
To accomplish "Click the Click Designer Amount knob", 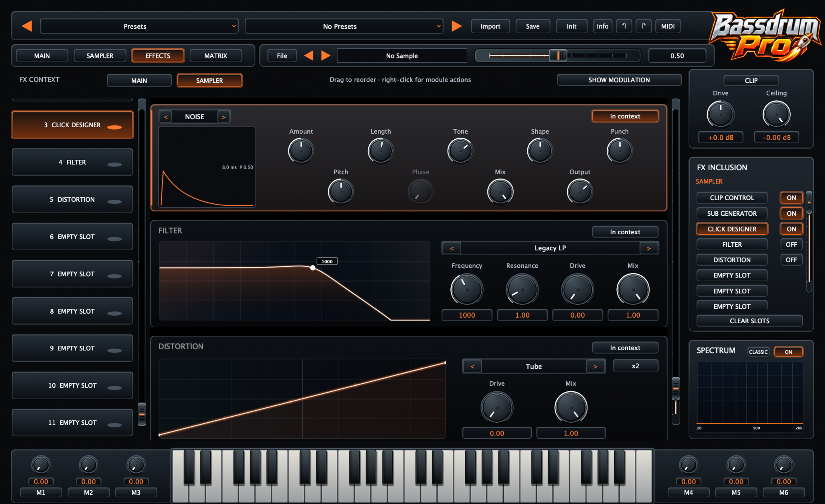I will click(301, 151).
